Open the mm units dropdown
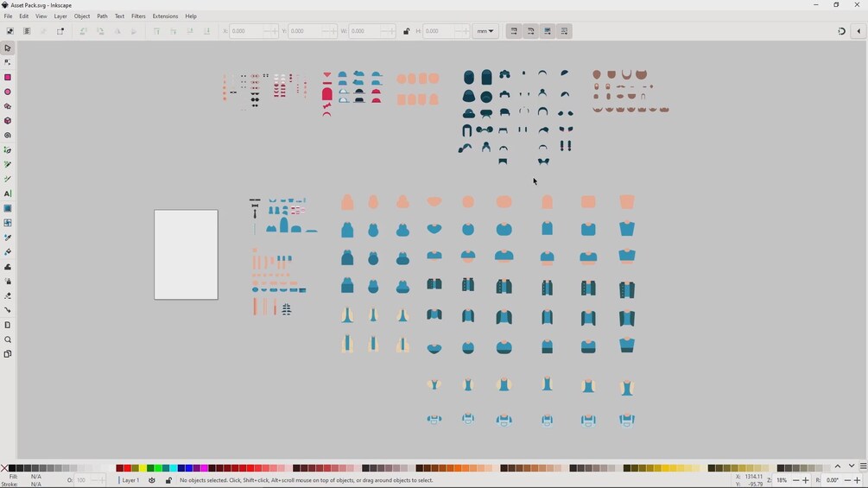Image resolution: width=868 pixels, height=488 pixels. [x=485, y=32]
